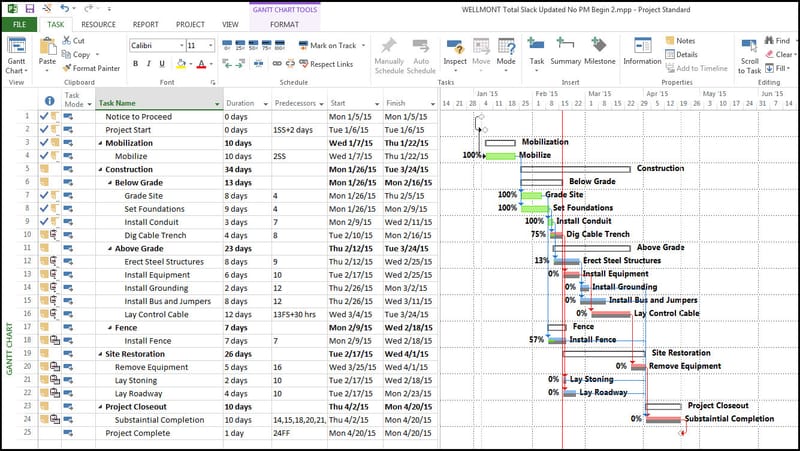Open task Information dialog

pyautogui.click(x=642, y=48)
